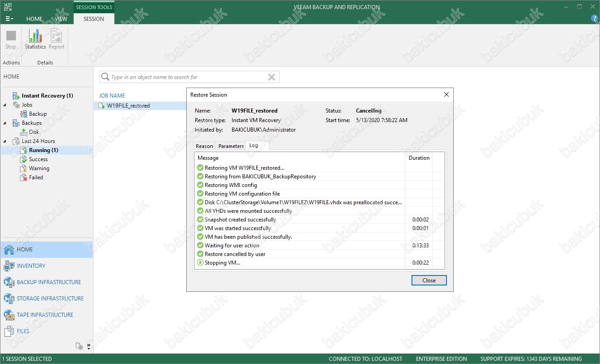
Task: Switch to Reason tab in Restore Session
Action: pos(204,146)
